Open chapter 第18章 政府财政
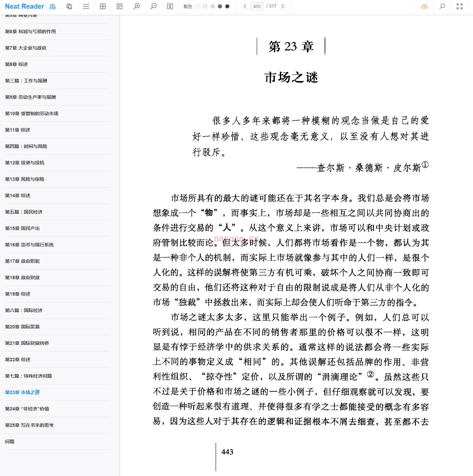Screen dimensions: 473x476 tap(22, 277)
